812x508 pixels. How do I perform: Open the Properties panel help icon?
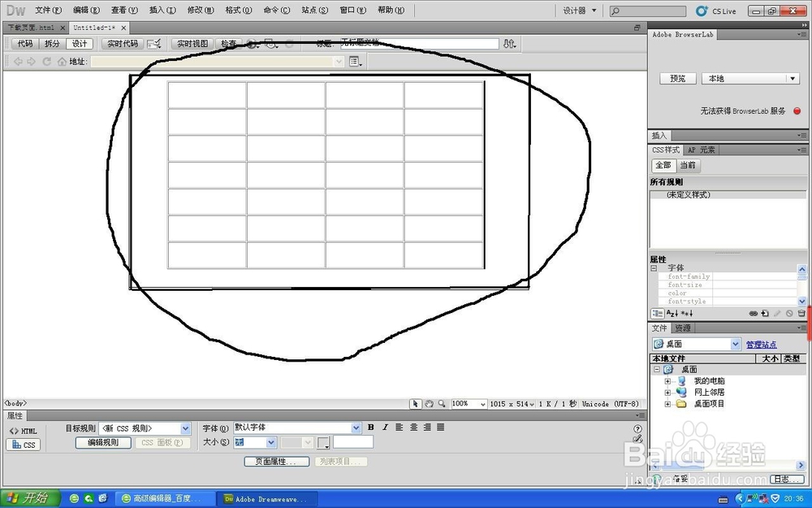(637, 428)
